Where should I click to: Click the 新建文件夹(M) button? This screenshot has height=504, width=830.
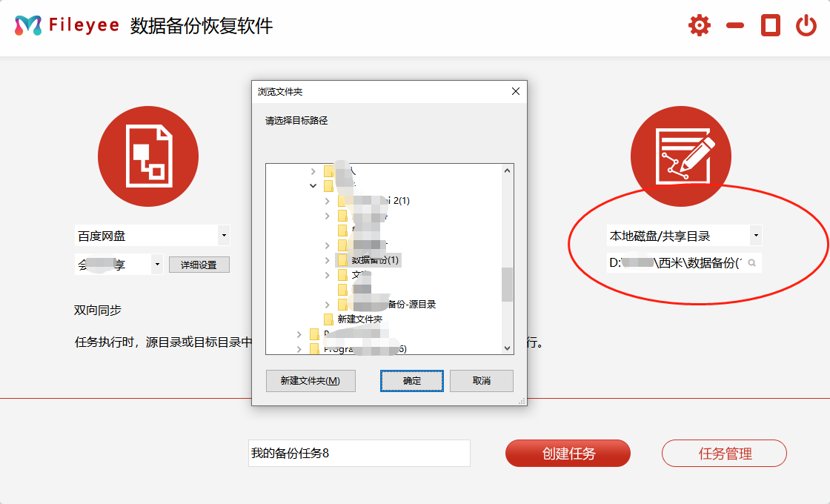click(311, 381)
